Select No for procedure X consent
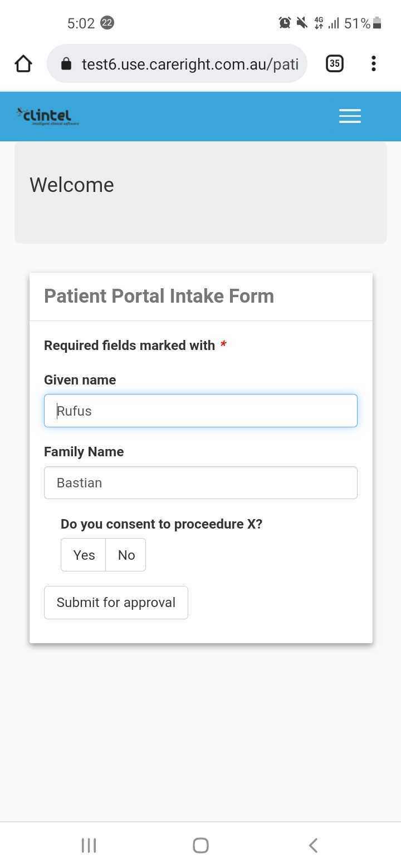This screenshot has height=868, width=401. (x=126, y=555)
